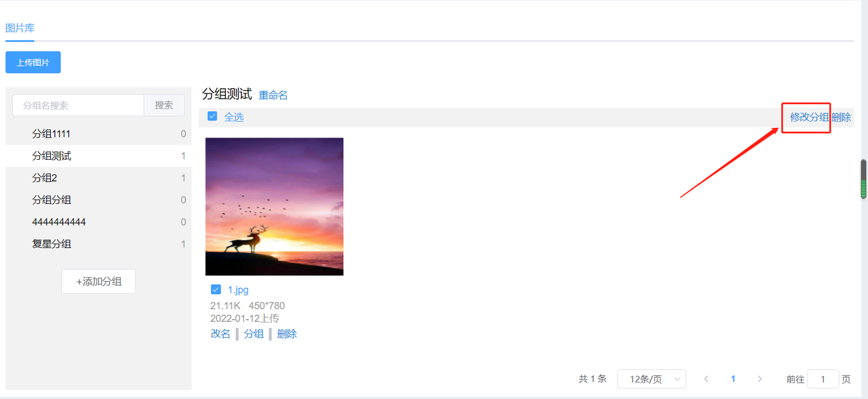Image resolution: width=868 pixels, height=399 pixels.
Task: Click the 搜索 search button
Action: tap(164, 105)
